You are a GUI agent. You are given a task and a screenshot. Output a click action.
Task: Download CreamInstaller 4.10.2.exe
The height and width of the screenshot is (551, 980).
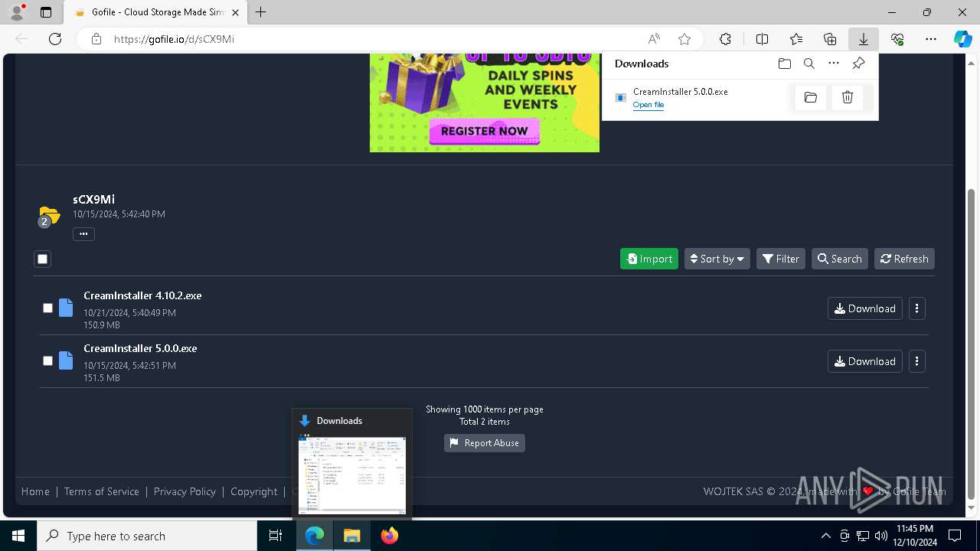click(865, 308)
